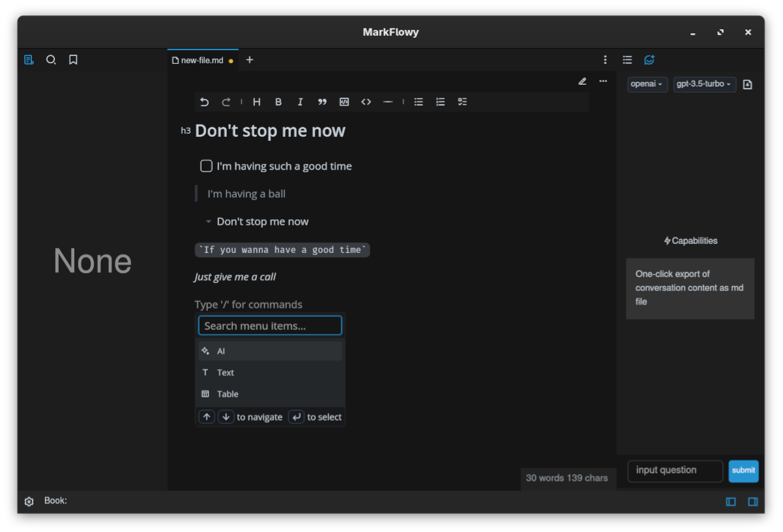Focus the "Search menu items" field
This screenshot has width=783, height=532.
click(270, 325)
